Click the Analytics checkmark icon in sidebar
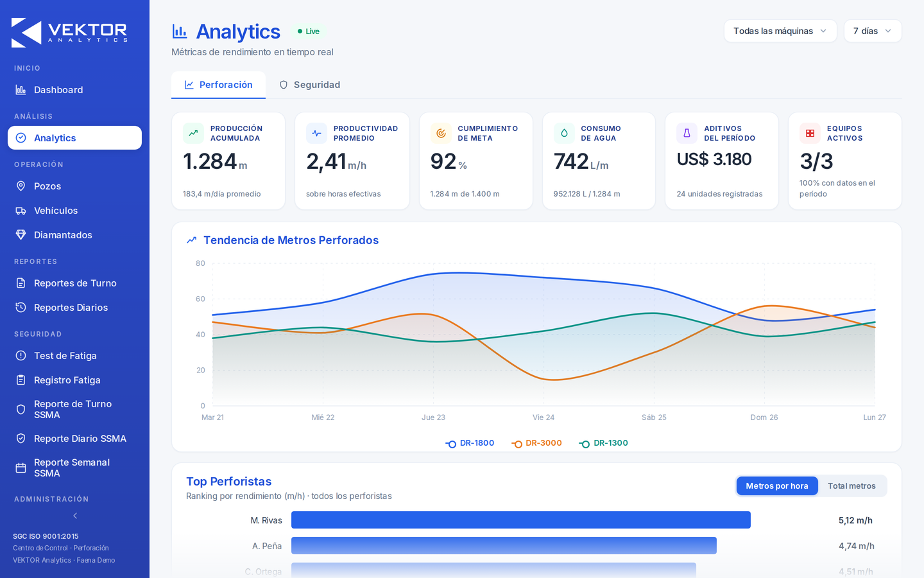924x578 pixels. tap(21, 138)
